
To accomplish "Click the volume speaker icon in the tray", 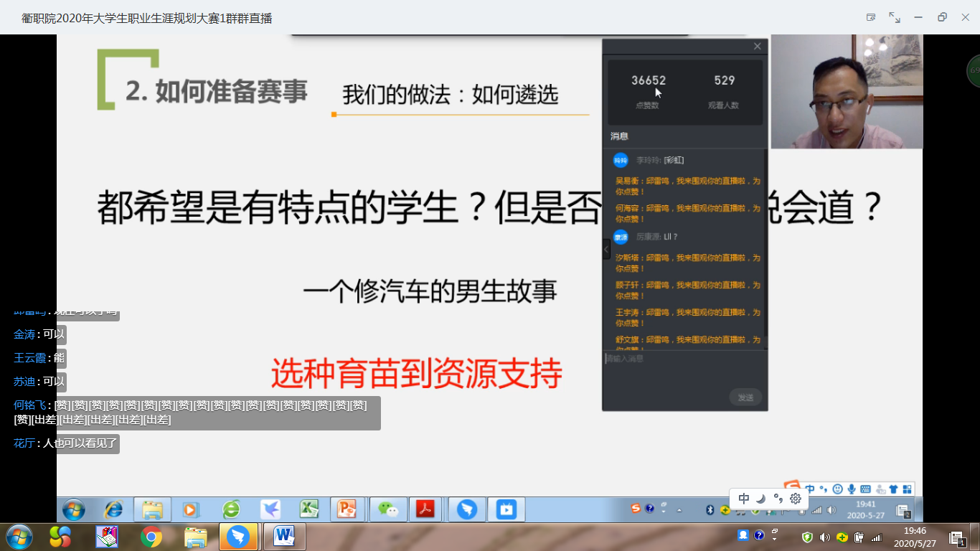I will [824, 537].
